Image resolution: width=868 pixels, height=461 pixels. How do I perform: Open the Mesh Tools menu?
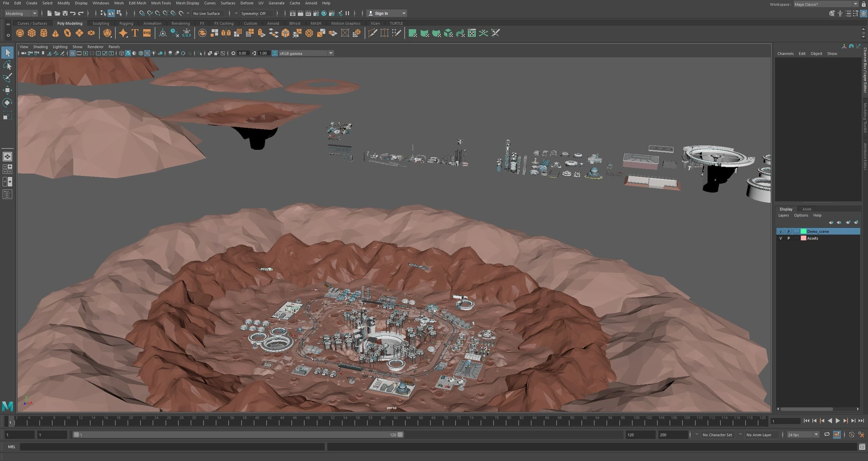[161, 3]
